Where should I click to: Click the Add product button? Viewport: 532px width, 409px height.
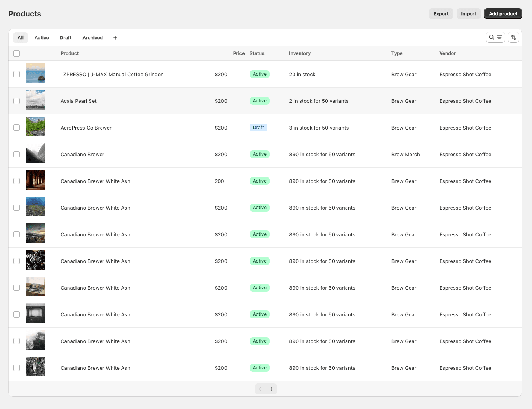tap(503, 14)
